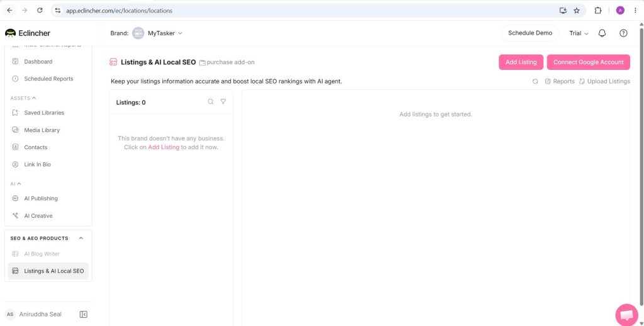Bookmark this page with the star icon
The height and width of the screenshot is (326, 644).
point(577,11)
